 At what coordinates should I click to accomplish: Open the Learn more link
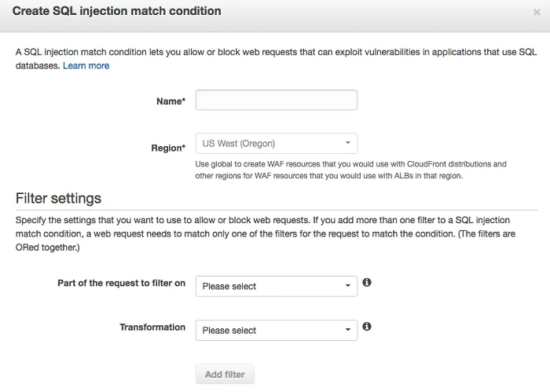(86, 66)
